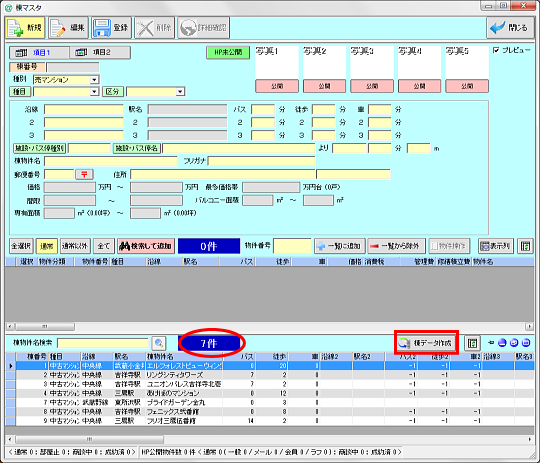540x463 pixels.
Task: Switch to the 項目2 tab
Action: tap(100, 52)
